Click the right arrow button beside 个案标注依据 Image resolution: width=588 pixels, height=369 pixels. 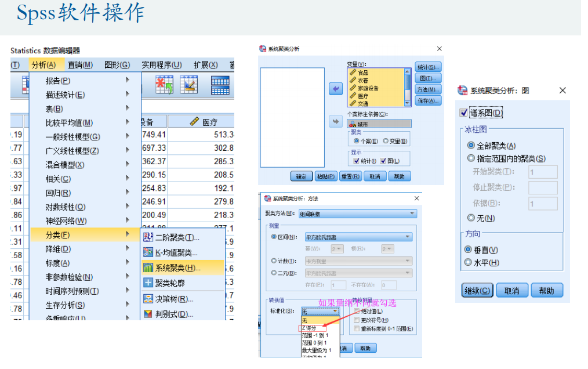coord(336,121)
